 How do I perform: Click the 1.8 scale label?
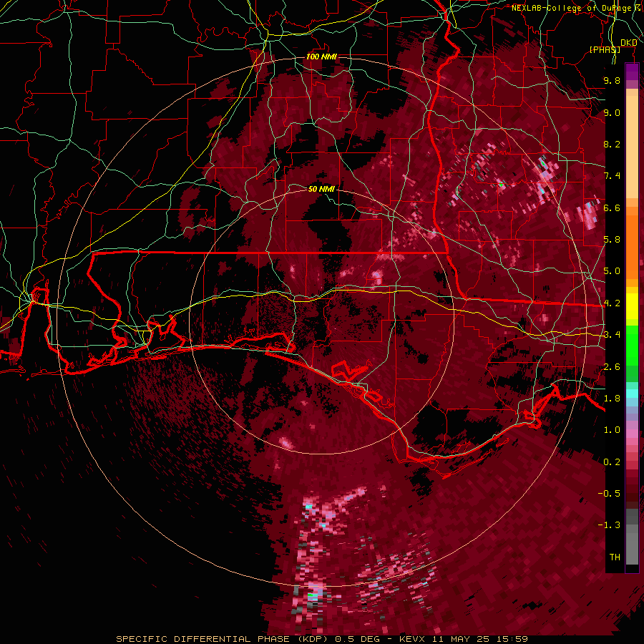click(612, 399)
